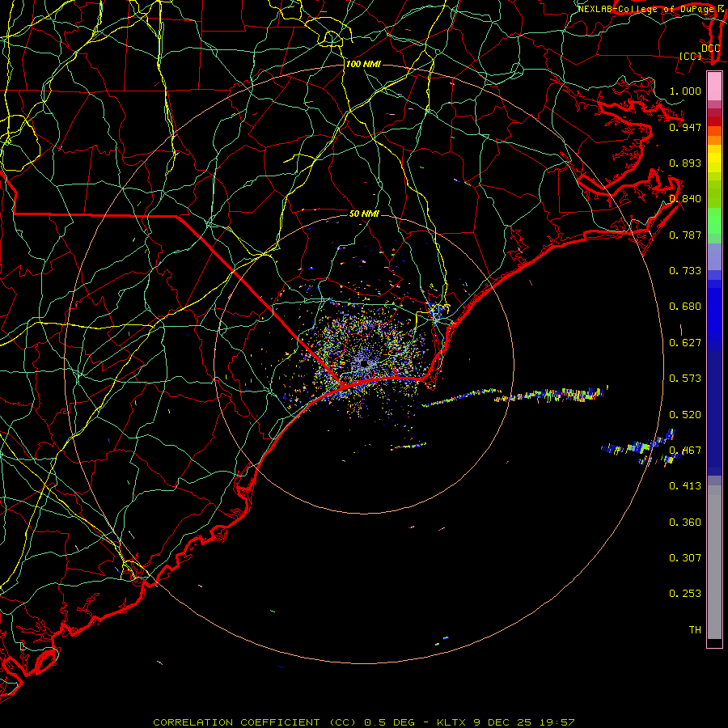Pick the orange segment of color bar
This screenshot has width=728, height=728.
tap(714, 136)
